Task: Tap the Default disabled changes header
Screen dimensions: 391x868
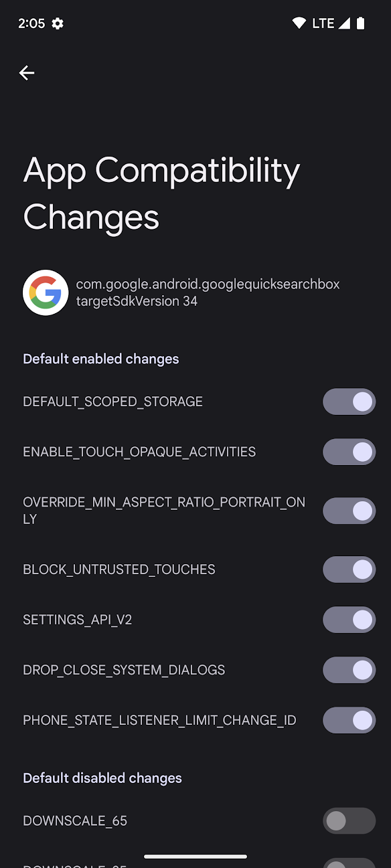Action: 102,778
